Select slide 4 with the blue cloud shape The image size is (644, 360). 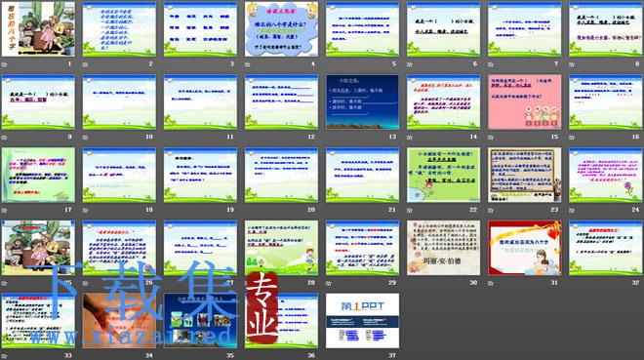tap(281, 28)
